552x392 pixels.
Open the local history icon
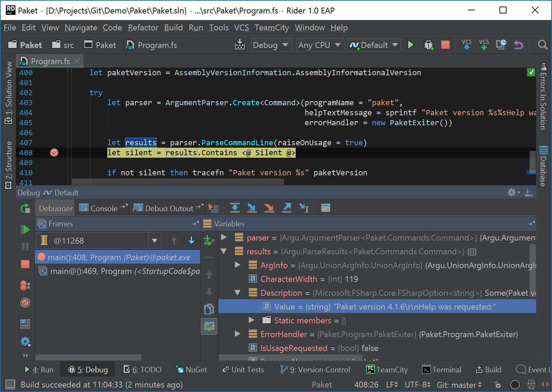tap(501, 45)
